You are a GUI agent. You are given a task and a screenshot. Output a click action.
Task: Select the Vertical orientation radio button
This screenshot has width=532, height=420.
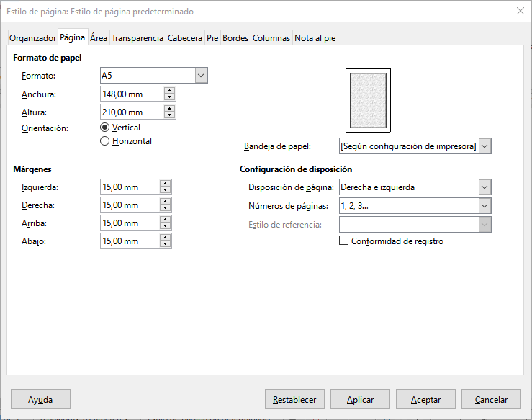pyautogui.click(x=105, y=128)
